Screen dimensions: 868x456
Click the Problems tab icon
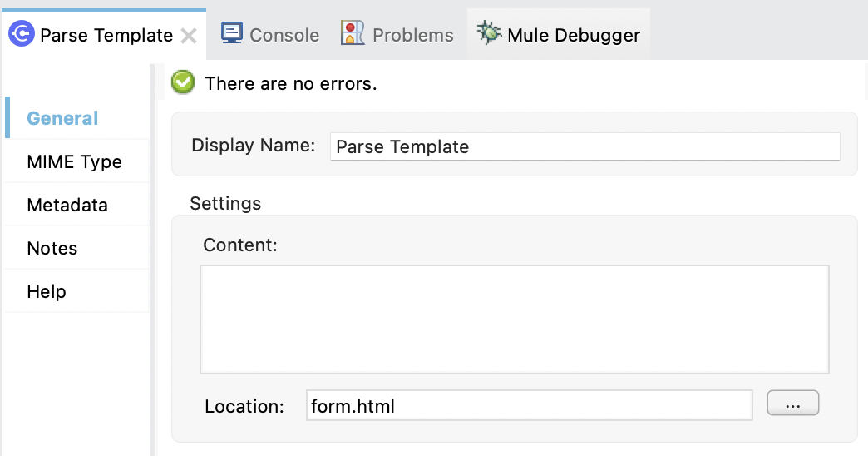[353, 34]
